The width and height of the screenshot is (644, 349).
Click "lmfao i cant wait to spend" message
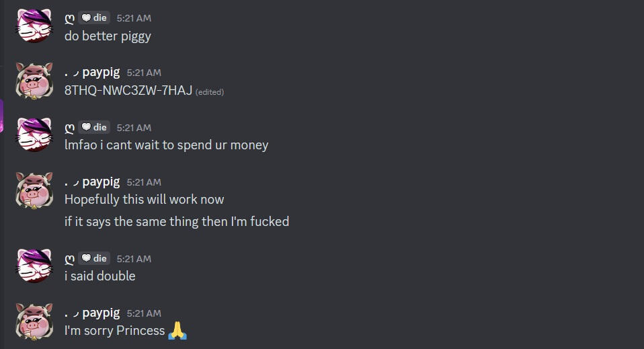coord(166,145)
